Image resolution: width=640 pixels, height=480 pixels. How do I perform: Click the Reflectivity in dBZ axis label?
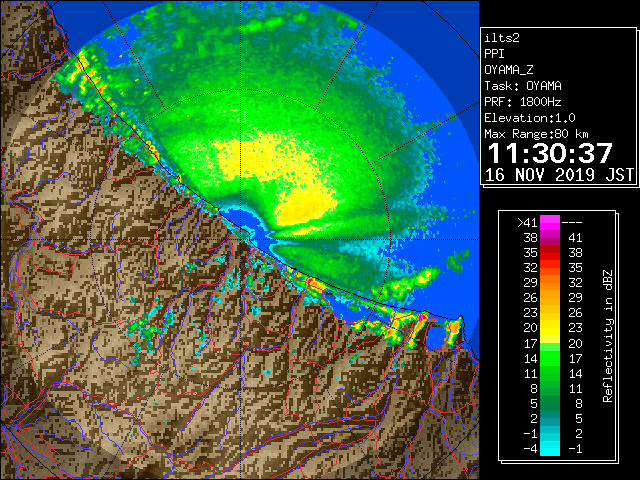(x=608, y=336)
